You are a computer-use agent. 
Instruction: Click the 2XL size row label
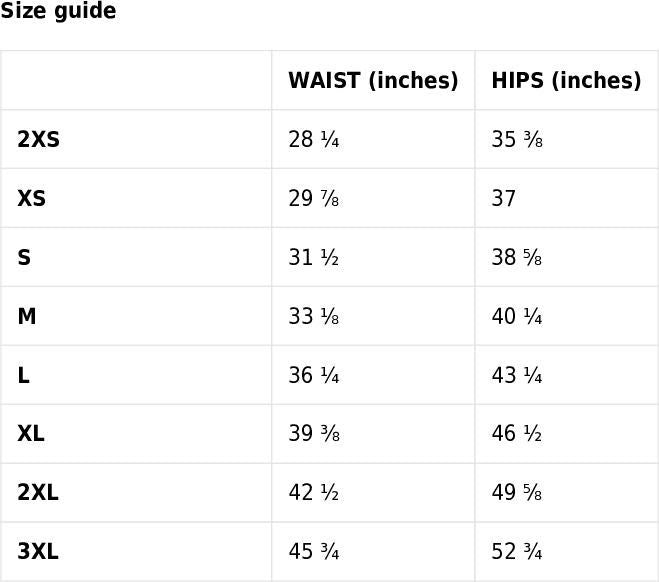coord(38,493)
